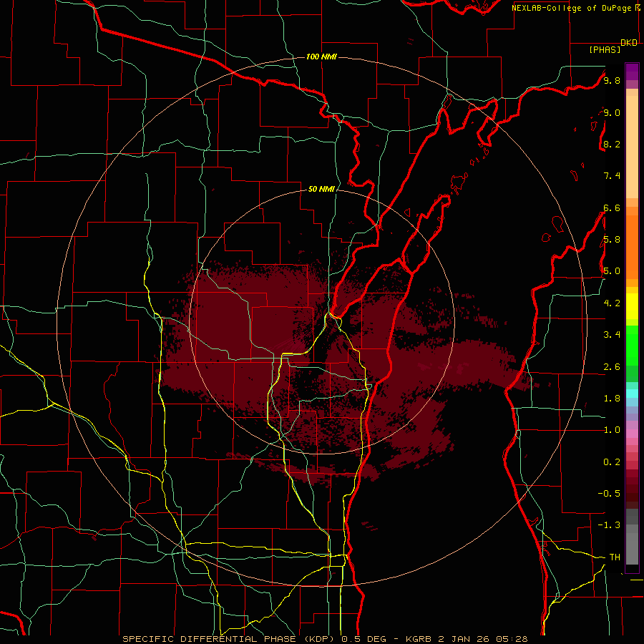The height and width of the screenshot is (644, 644).
Task: Click the bright green band of the color bar
Action: (632, 346)
